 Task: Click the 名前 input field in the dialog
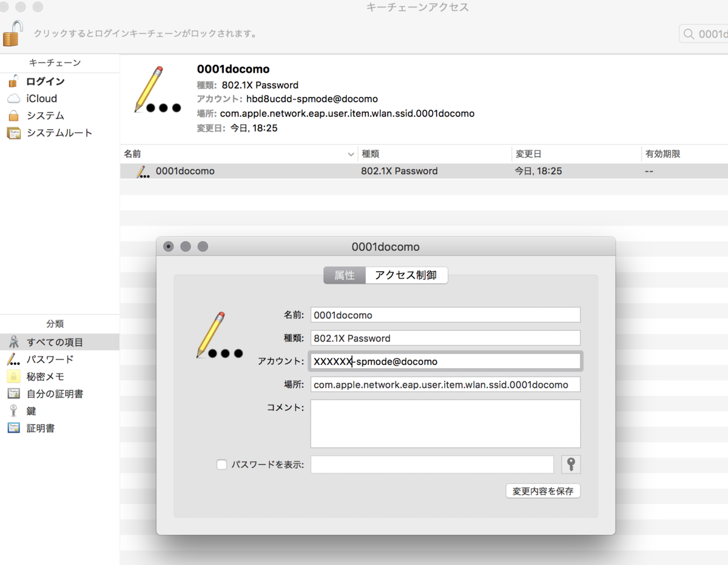tap(445, 315)
